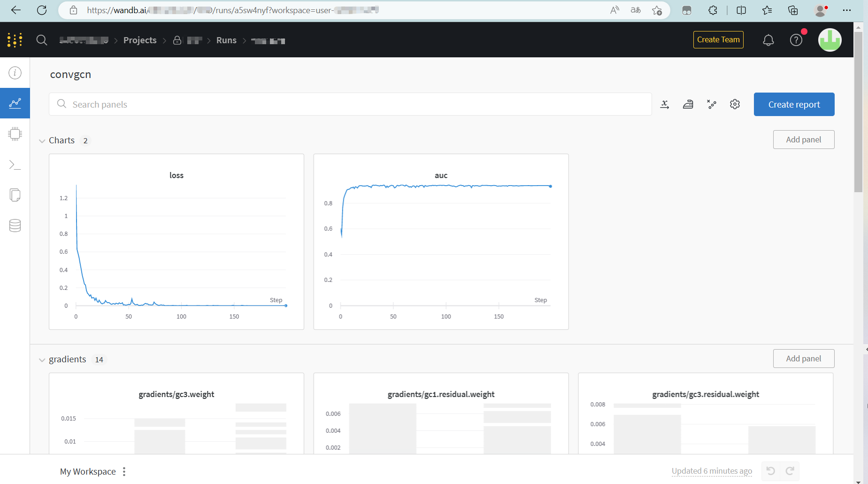Click the W&B dotted logo home icon

click(15, 40)
